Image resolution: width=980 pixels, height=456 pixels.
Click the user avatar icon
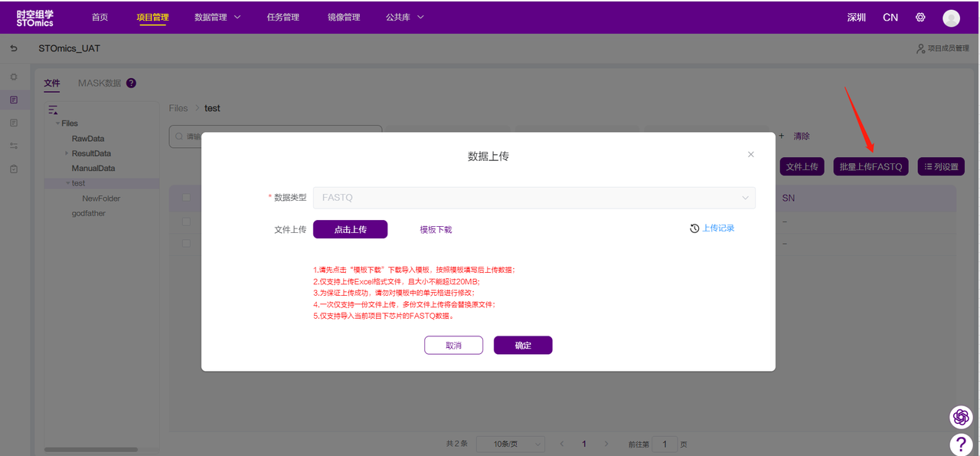point(951,18)
